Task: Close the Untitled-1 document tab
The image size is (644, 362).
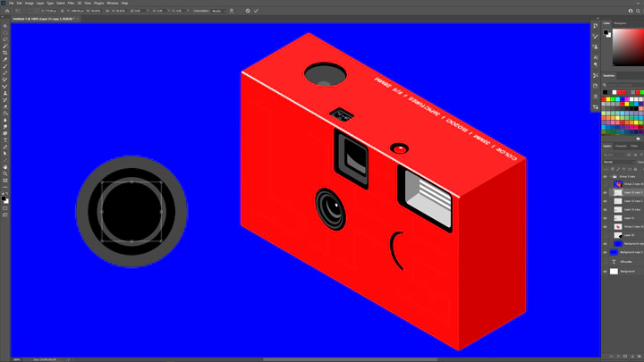Action: (77, 19)
